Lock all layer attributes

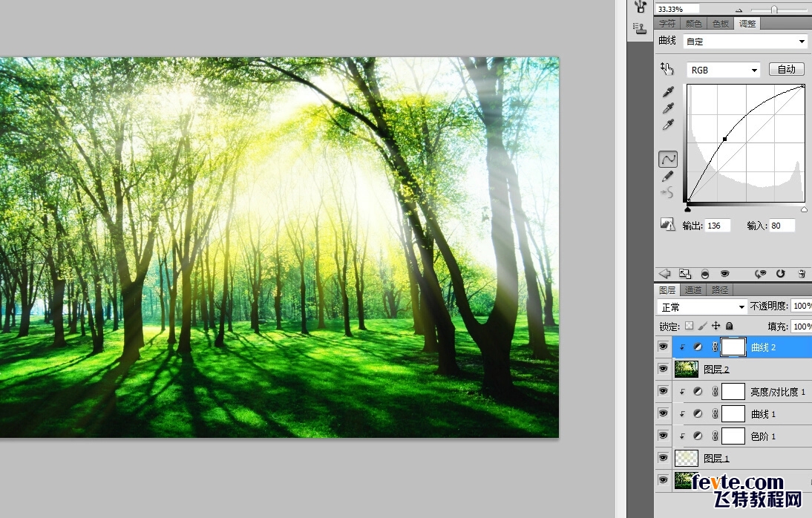click(x=729, y=326)
